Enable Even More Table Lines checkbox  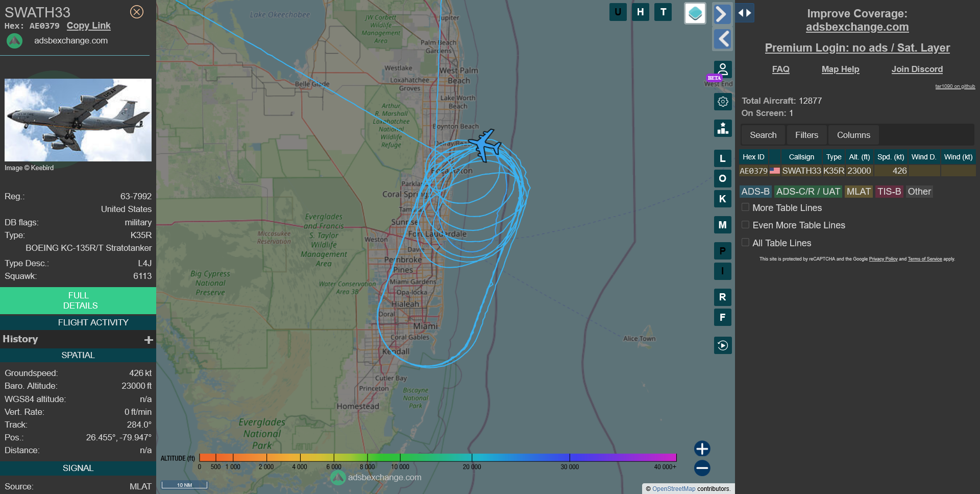click(x=746, y=225)
